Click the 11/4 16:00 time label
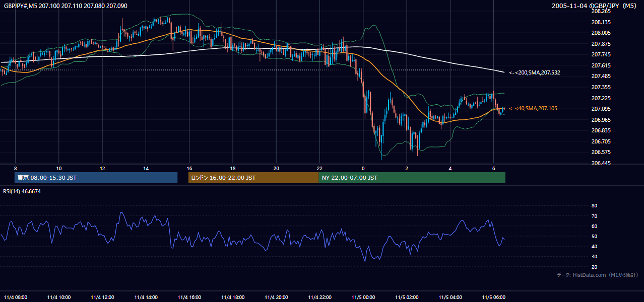 point(189,297)
